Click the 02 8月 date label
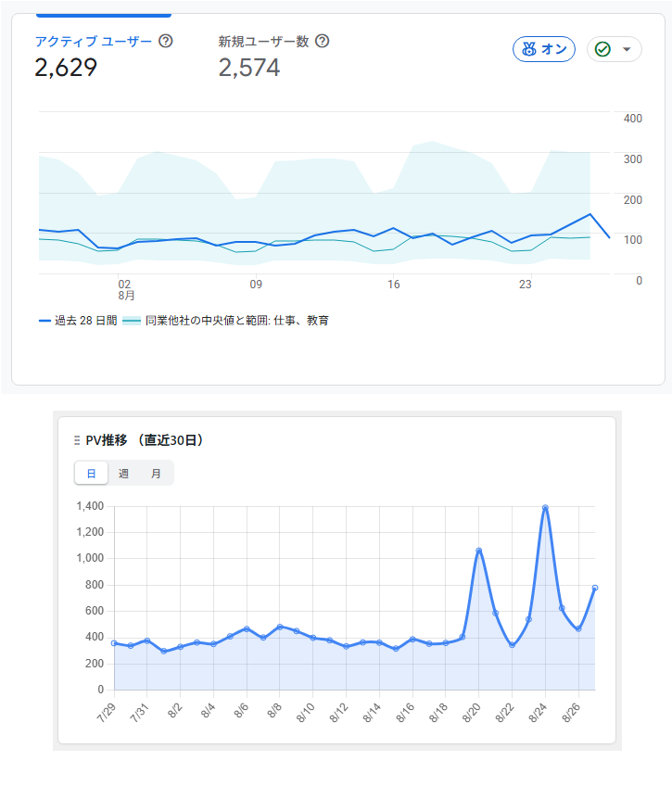 [x=125, y=290]
